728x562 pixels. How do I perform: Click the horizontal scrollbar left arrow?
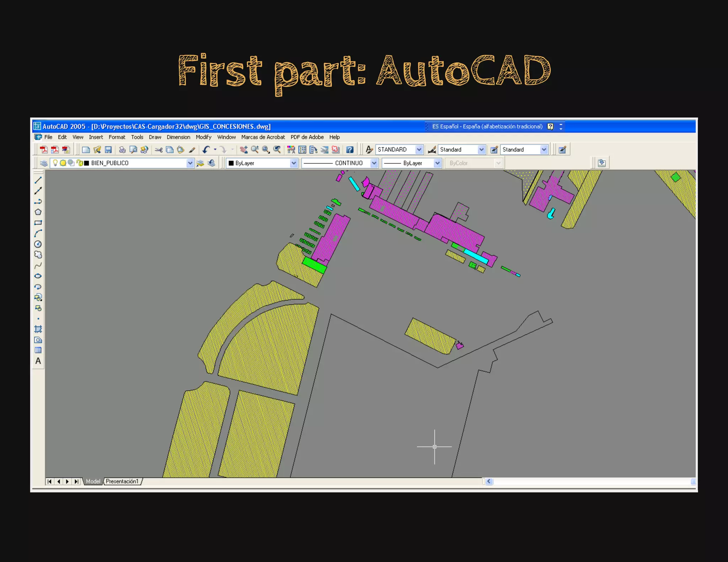click(489, 481)
